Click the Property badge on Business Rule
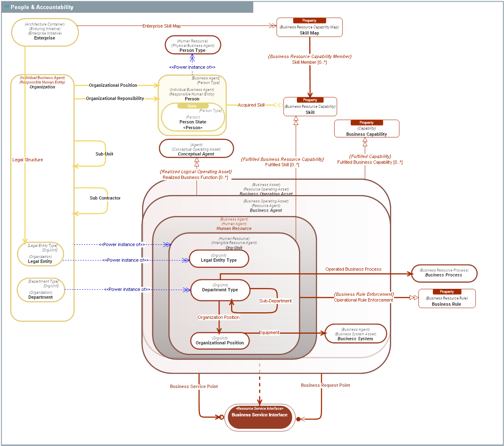This screenshot has height=446, width=504. click(447, 291)
